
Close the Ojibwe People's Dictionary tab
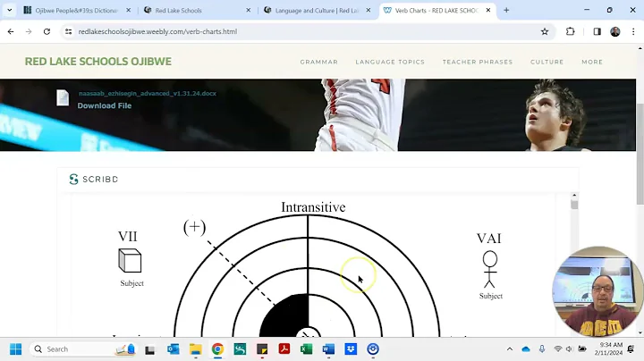(x=128, y=10)
